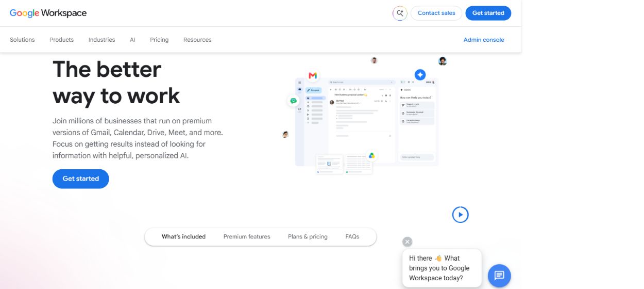Open the FAQs tab
644x289 pixels.
(352, 237)
